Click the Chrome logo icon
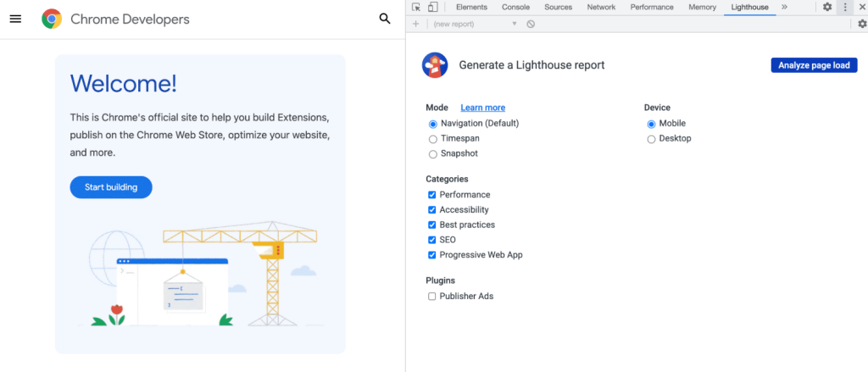This screenshot has width=868, height=372. [52, 19]
